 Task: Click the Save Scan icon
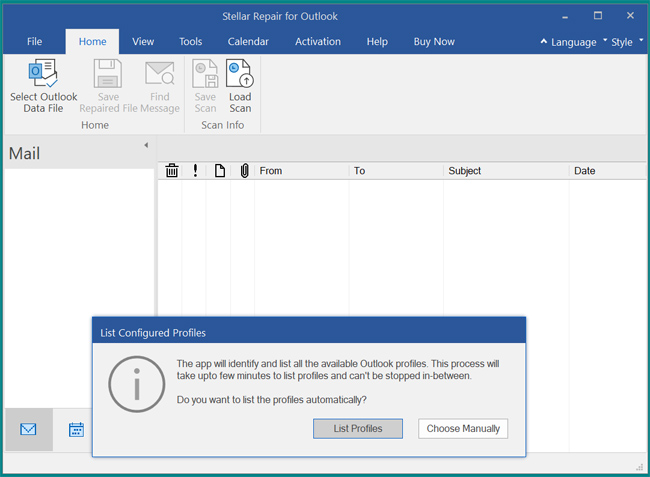pos(205,73)
